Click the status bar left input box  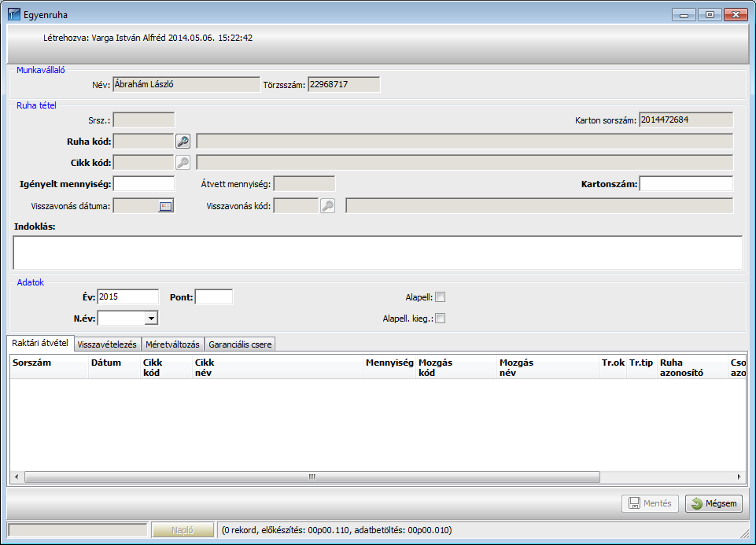click(78, 530)
